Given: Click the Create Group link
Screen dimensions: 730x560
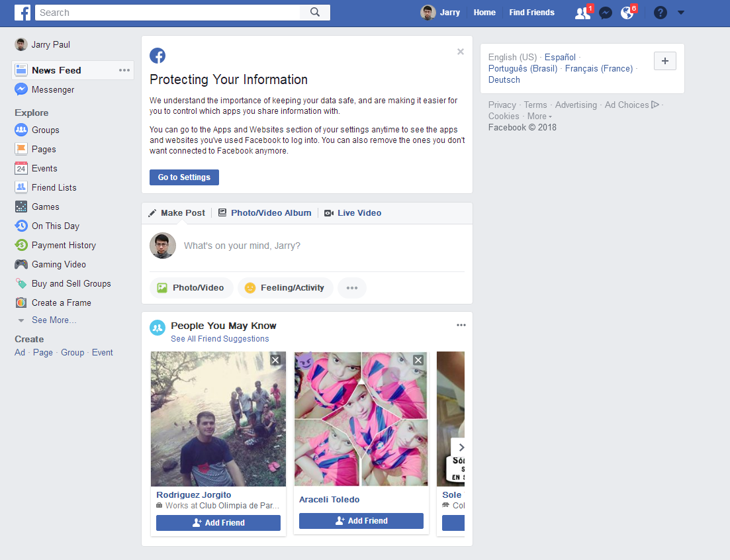Looking at the screenshot, I should [x=73, y=352].
